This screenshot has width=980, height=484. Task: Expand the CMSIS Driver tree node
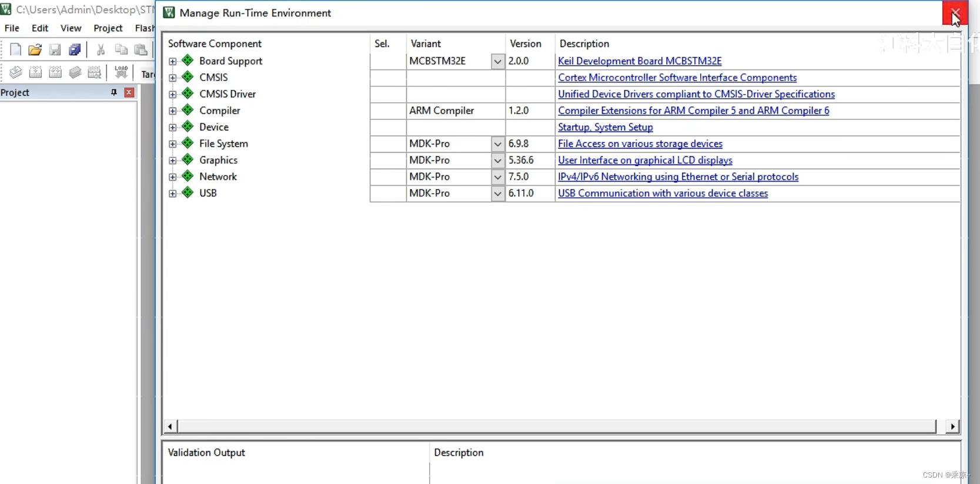[x=172, y=94]
